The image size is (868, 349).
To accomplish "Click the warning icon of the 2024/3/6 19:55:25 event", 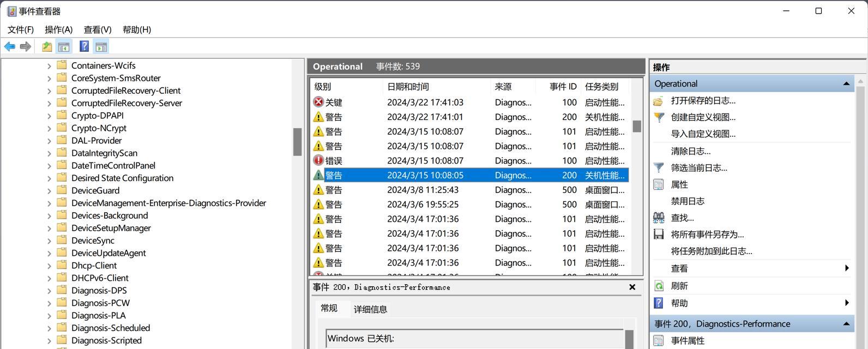I will pyautogui.click(x=318, y=204).
